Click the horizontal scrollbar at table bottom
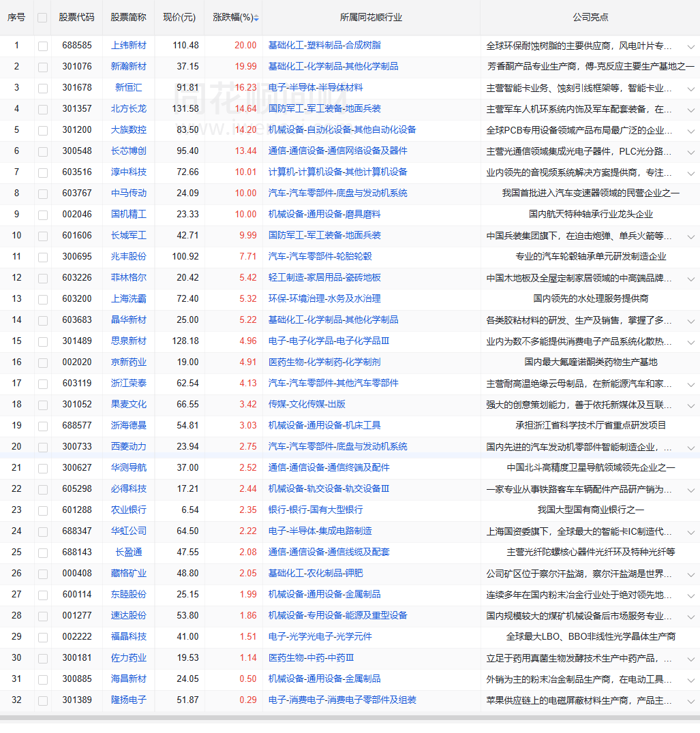Screen dimensions: 700x733 click(x=350, y=717)
